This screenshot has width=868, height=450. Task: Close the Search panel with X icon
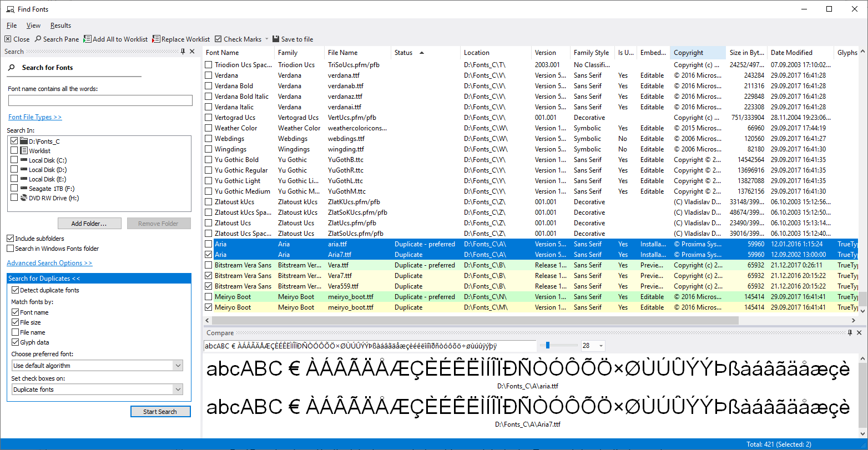[192, 52]
